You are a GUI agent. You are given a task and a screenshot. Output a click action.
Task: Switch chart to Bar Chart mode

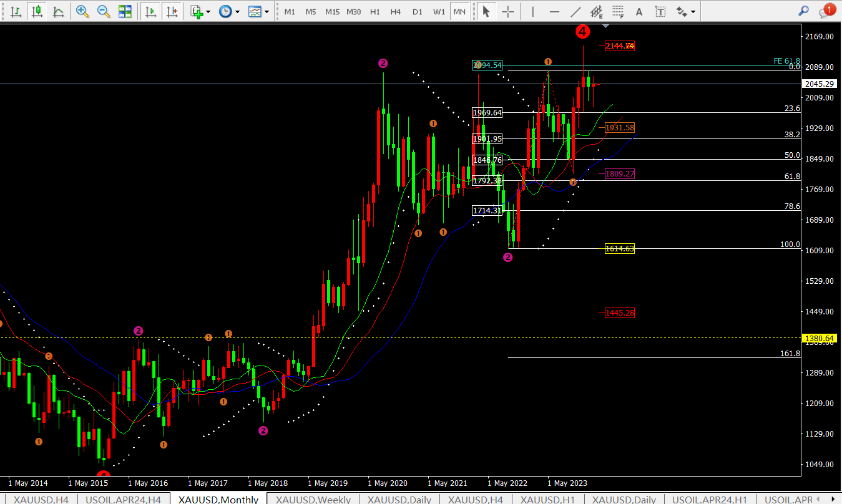16,11
